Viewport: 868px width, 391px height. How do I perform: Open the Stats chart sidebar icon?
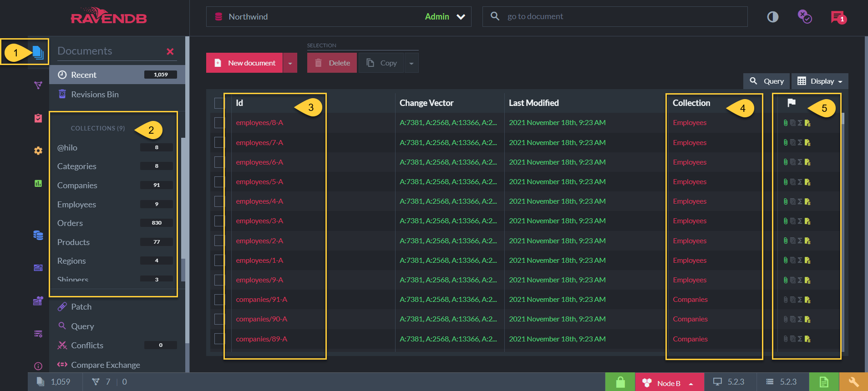tap(38, 183)
